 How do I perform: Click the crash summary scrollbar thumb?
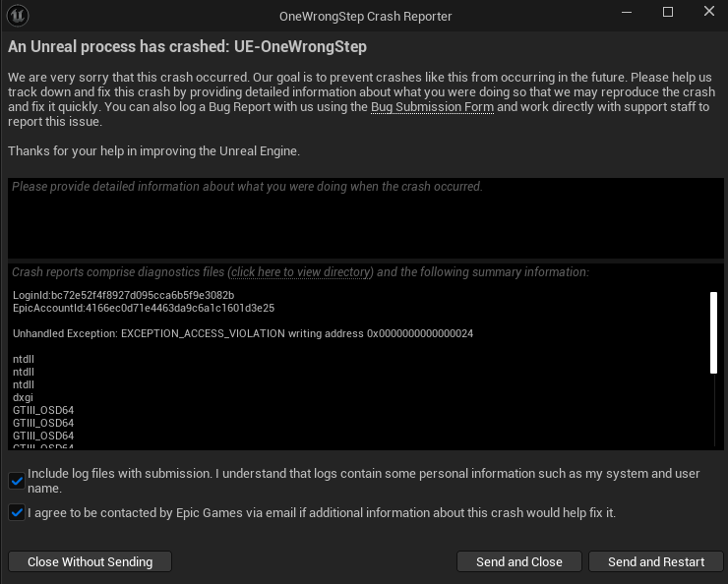(x=714, y=331)
